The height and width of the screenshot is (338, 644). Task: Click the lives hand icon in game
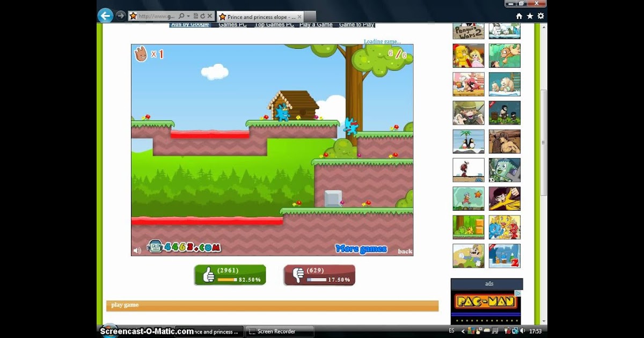pos(141,54)
